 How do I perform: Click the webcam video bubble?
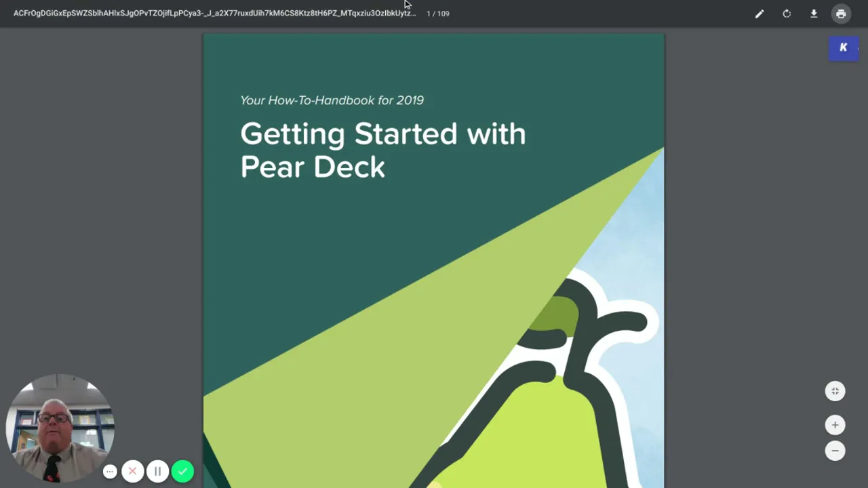point(60,428)
